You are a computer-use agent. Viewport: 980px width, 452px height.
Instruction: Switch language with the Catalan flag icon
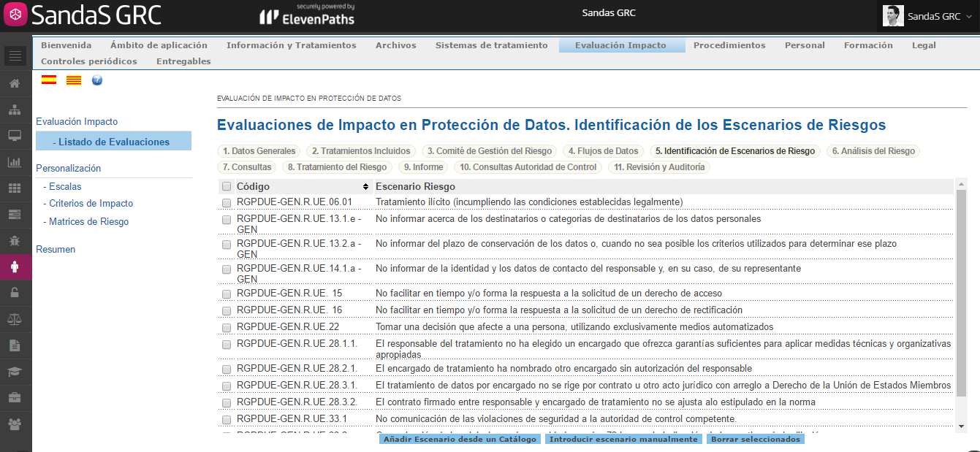click(74, 80)
